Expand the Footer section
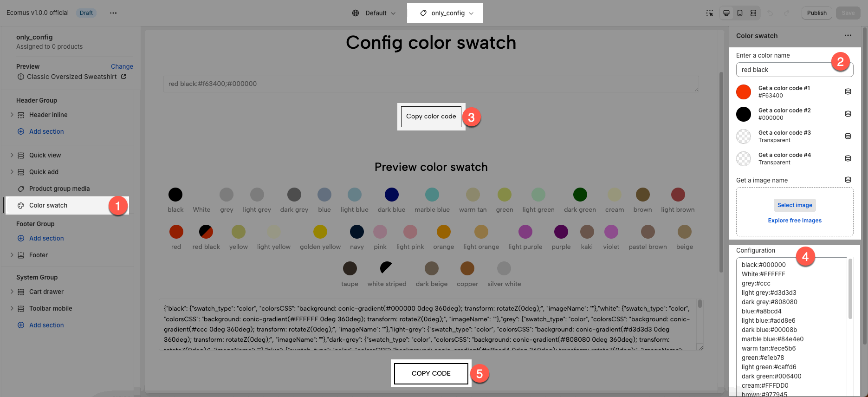 click(12, 255)
